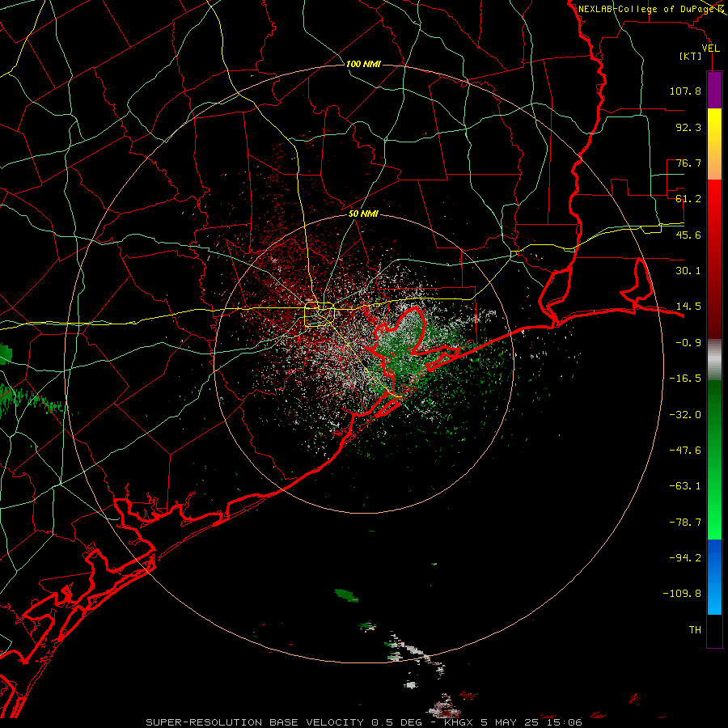Click the VEL legend title
Screen dimensions: 728x728
[710, 49]
